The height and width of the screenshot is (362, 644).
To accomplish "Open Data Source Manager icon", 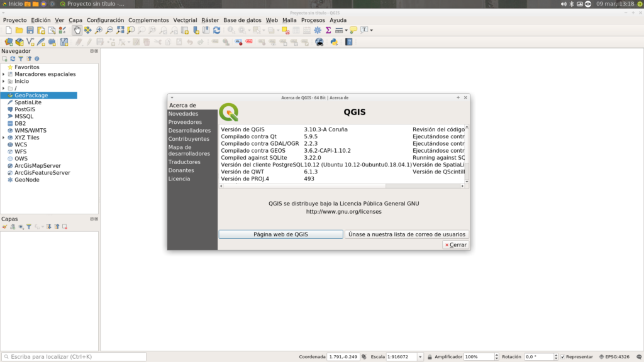I will [x=8, y=42].
